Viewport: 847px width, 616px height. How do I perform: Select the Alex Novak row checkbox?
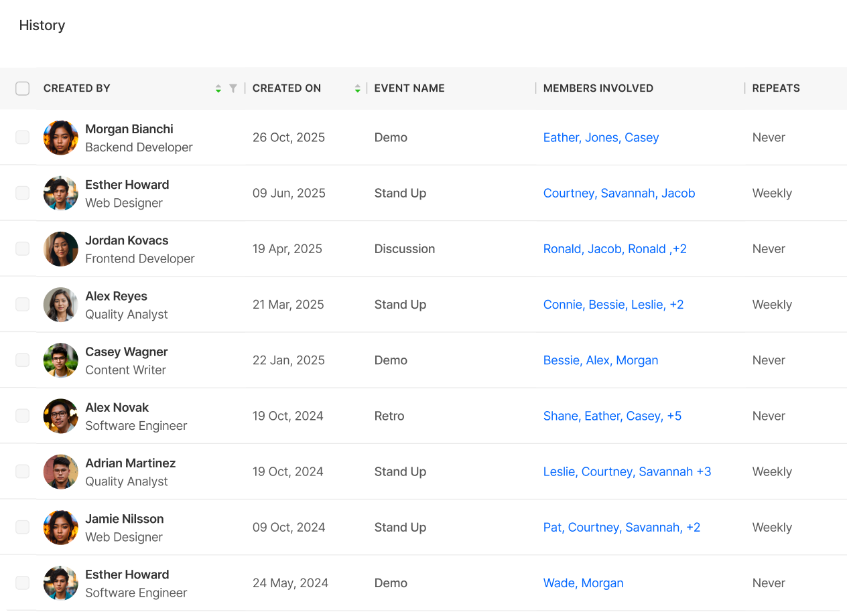point(23,416)
